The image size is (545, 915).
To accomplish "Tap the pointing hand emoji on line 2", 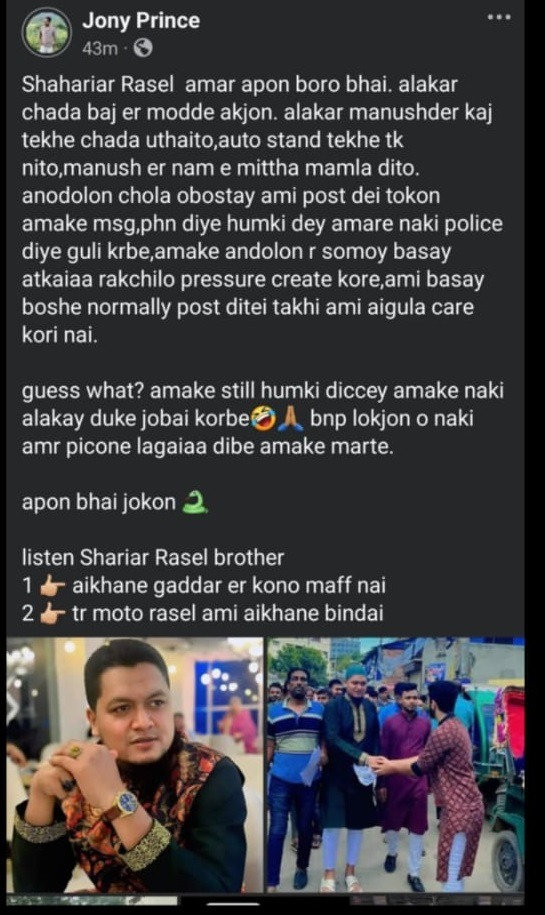I will coord(52,614).
